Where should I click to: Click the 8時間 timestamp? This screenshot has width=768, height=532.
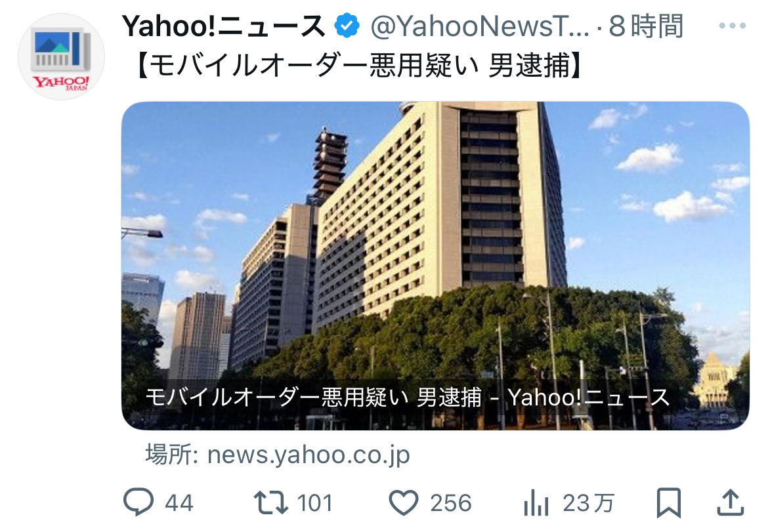pyautogui.click(x=646, y=26)
